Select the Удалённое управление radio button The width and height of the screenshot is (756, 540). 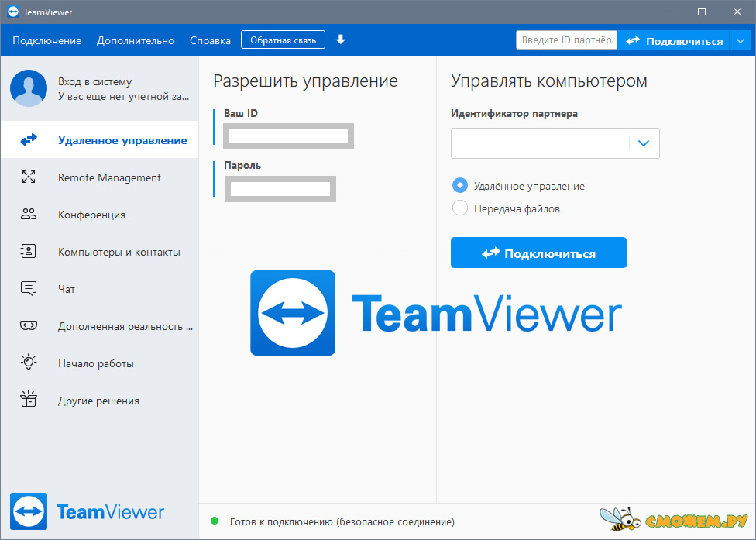click(x=459, y=186)
